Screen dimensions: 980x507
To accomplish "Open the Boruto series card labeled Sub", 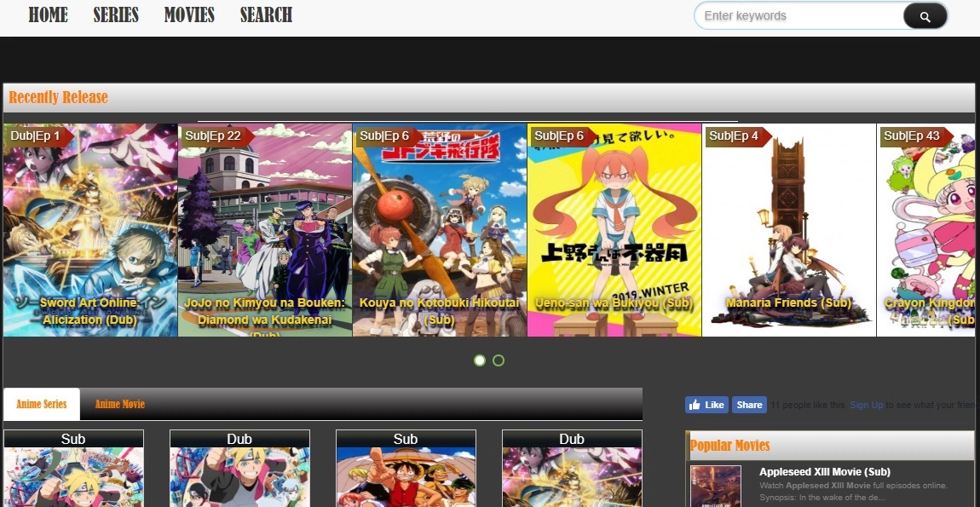I will tap(74, 469).
